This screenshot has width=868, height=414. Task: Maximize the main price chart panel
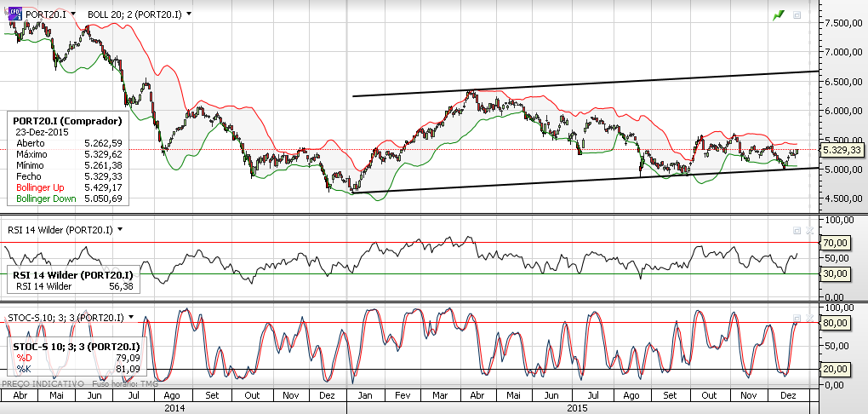point(797,15)
